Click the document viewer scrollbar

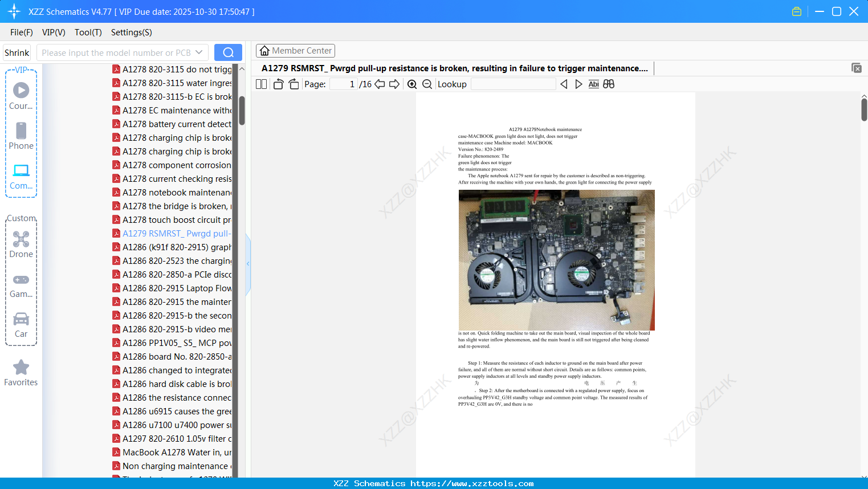(x=864, y=109)
